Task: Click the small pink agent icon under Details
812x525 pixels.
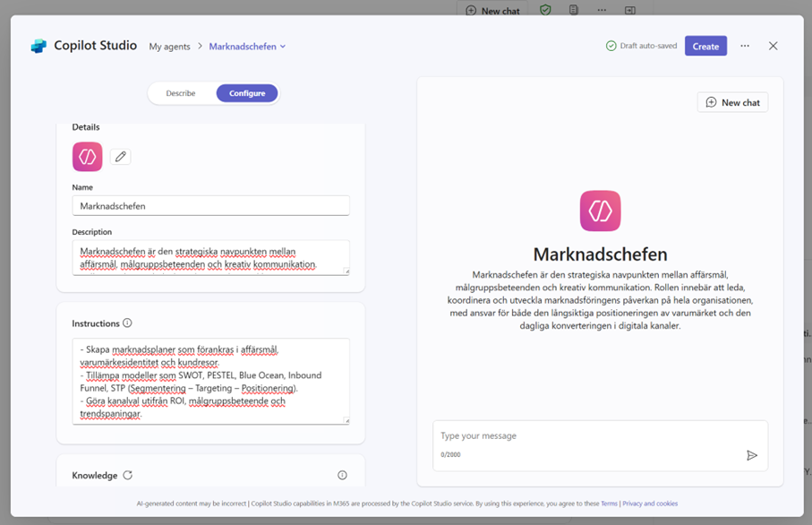Action: [88, 157]
